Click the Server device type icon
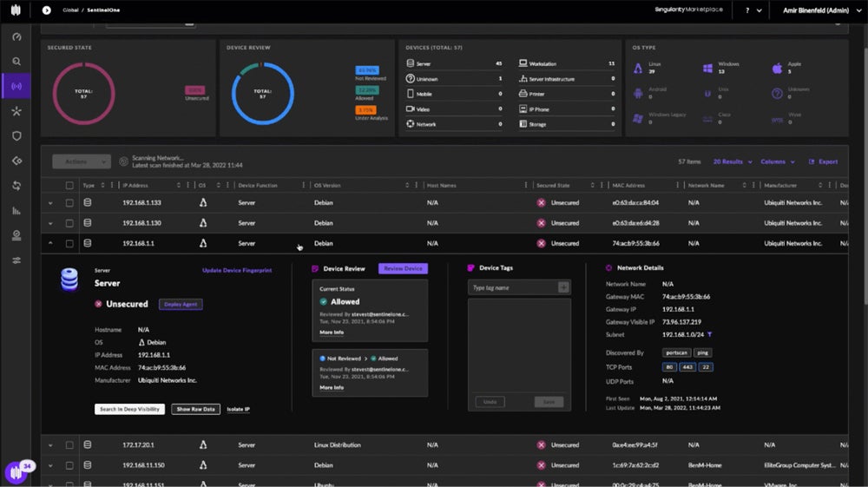 411,63
